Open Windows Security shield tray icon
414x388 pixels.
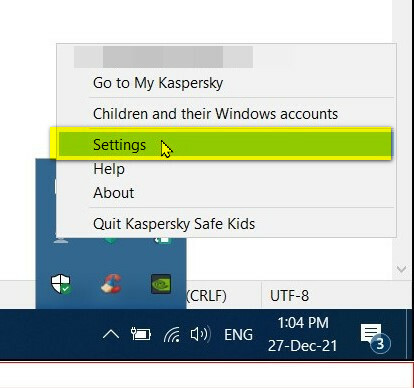(61, 284)
